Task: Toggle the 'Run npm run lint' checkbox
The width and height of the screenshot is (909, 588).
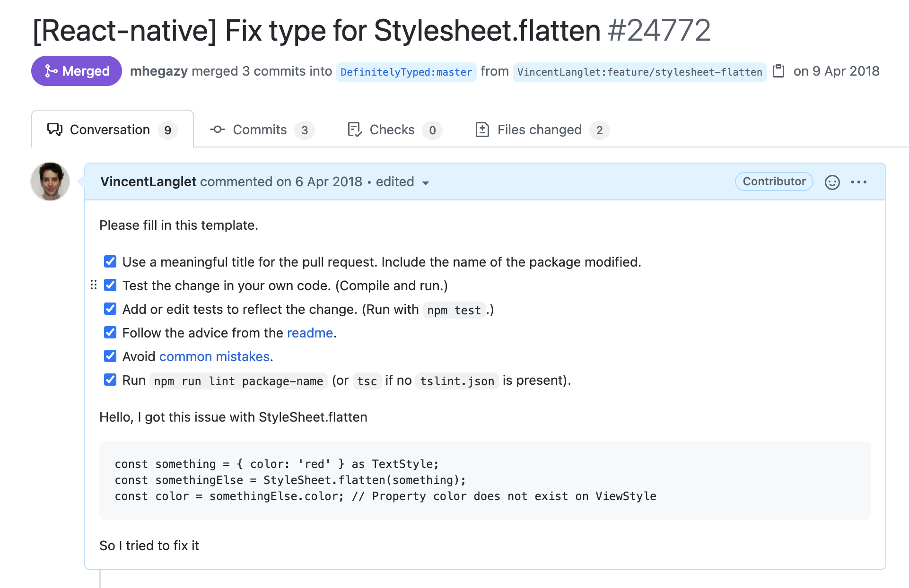Action: pos(110,380)
